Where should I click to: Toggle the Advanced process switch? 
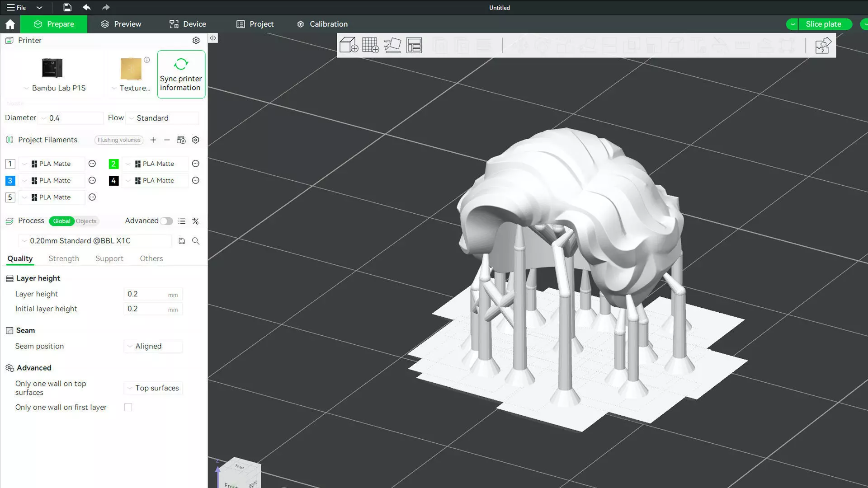point(166,221)
